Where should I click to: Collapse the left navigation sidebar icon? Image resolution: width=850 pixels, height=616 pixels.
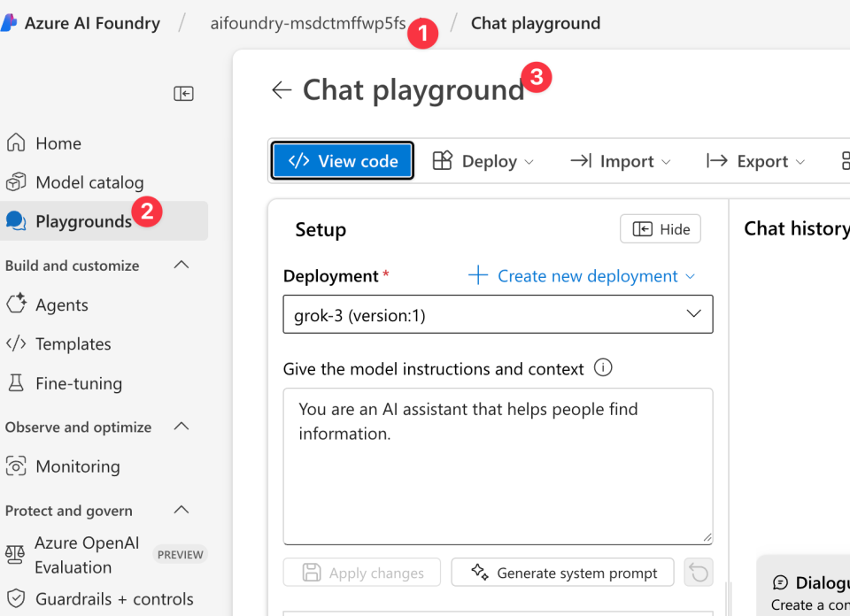tap(184, 94)
